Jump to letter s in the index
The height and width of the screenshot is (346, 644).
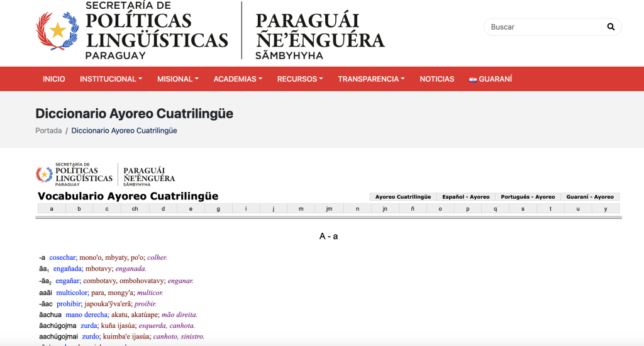tap(523, 209)
